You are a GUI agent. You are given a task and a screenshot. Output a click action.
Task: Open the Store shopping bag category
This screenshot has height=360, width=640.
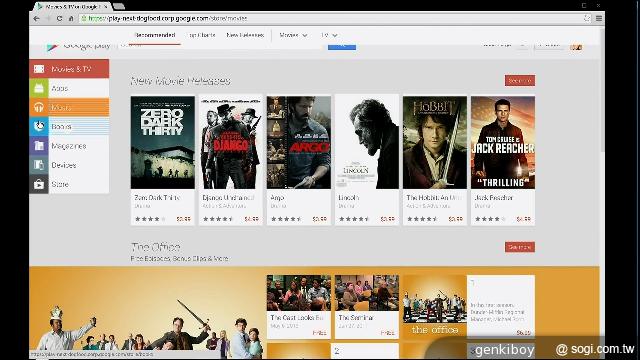coord(69,184)
